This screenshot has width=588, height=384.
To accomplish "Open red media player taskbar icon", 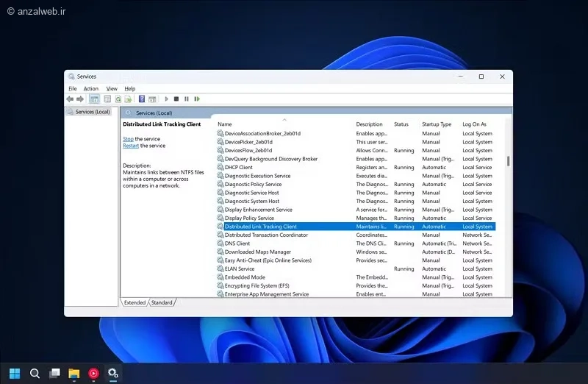I will tap(93, 373).
